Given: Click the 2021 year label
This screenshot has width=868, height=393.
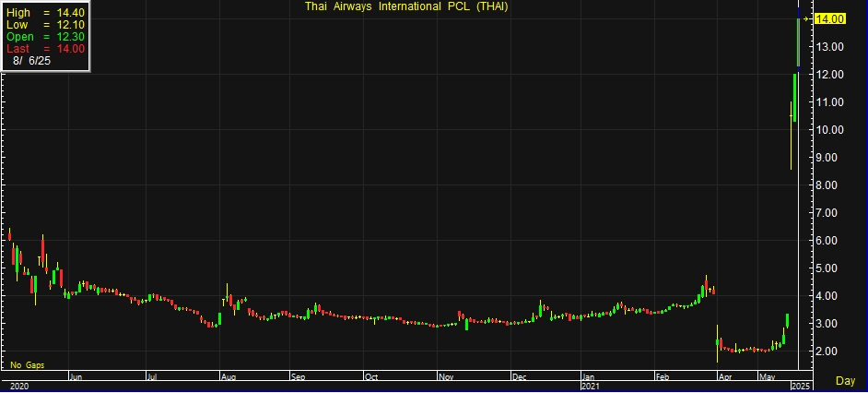Looking at the screenshot, I should pyautogui.click(x=590, y=386).
